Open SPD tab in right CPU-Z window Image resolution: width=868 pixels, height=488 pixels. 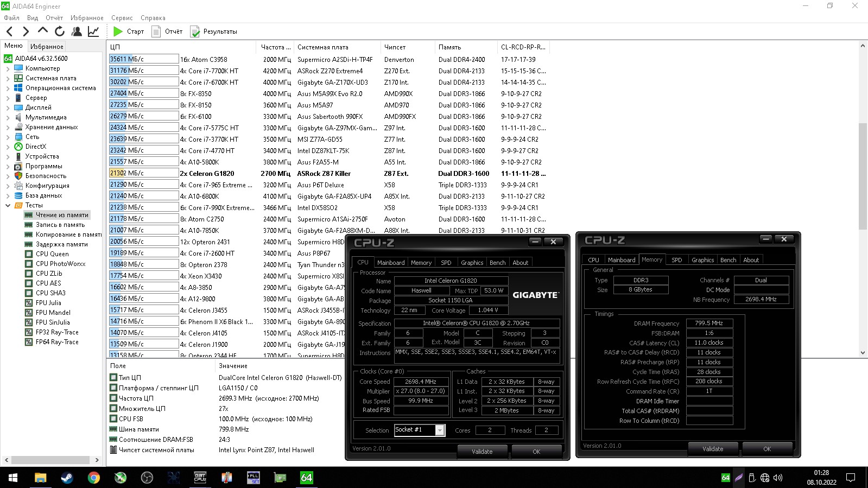click(676, 260)
